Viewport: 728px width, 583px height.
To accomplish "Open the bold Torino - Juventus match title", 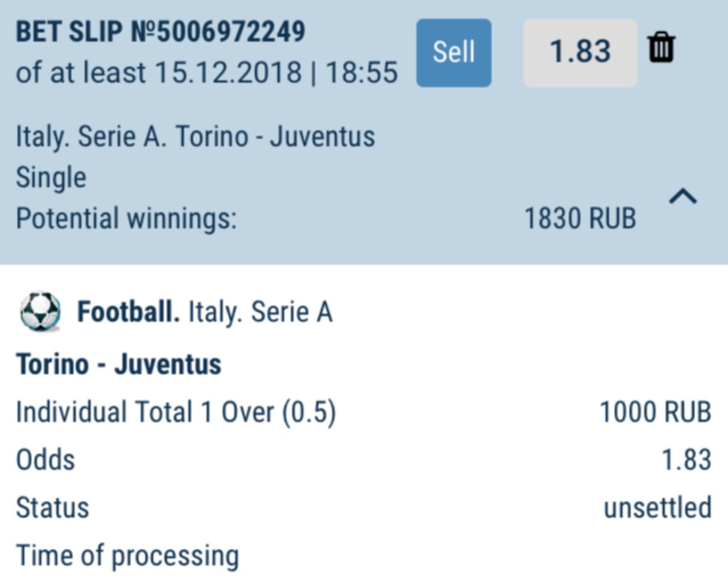I will point(118,364).
